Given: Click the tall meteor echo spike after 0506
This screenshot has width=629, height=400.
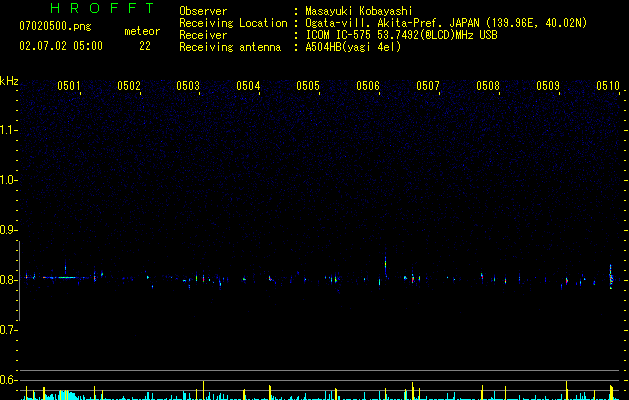Looking at the screenshot, I should coord(386,265).
